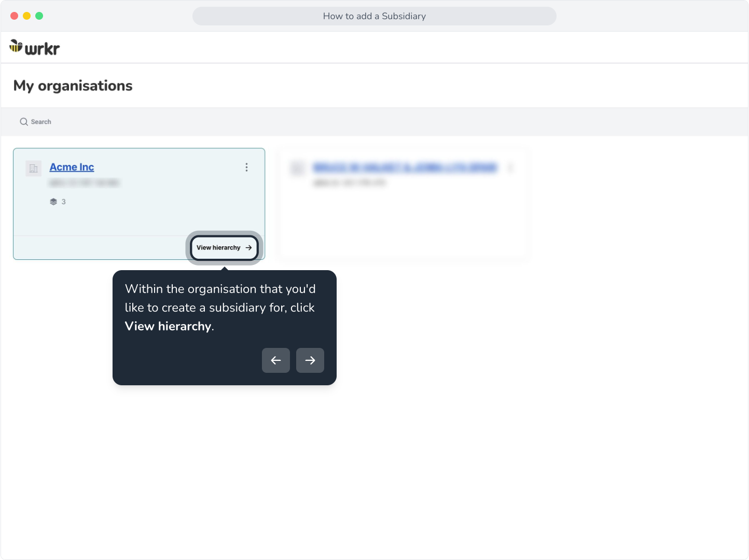Click the View hierarchy button
749x560 pixels.
click(224, 248)
